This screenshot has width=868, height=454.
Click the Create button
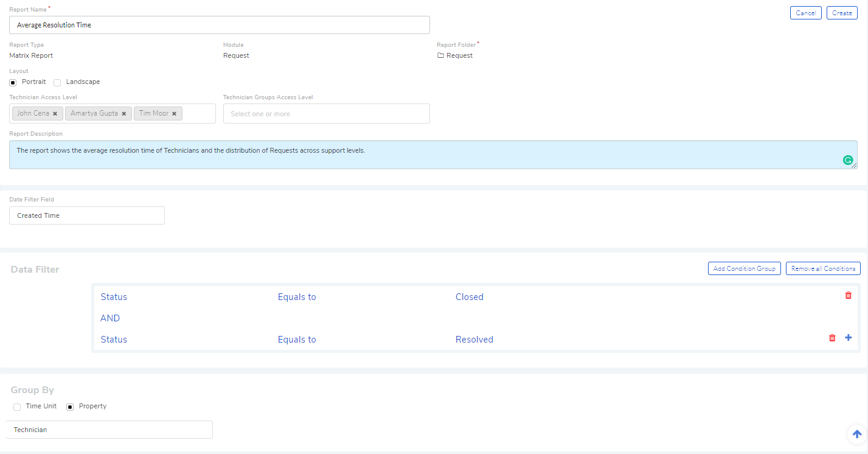pos(842,13)
